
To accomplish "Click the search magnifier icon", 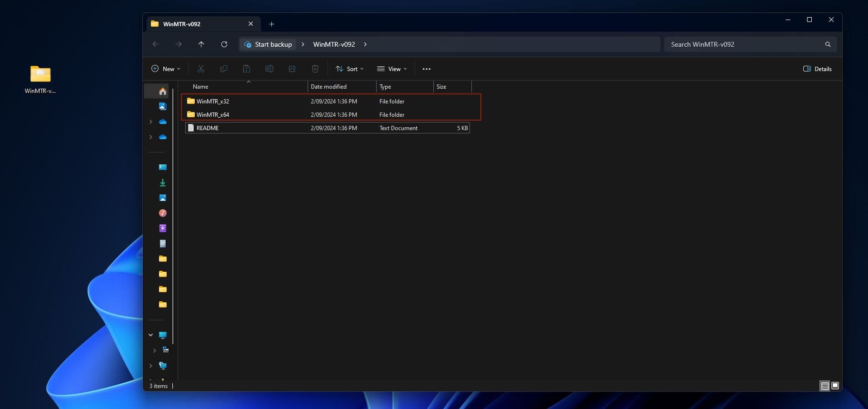I will click(828, 44).
